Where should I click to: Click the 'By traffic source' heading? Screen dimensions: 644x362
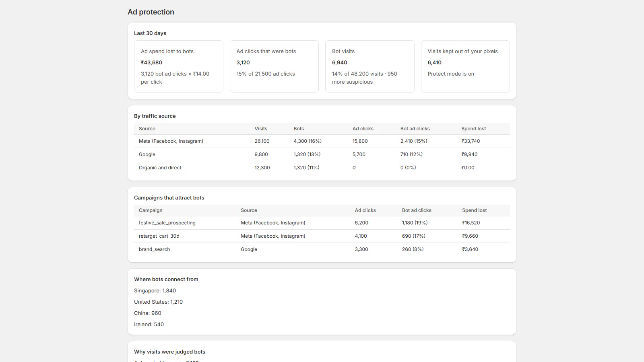[x=155, y=116]
